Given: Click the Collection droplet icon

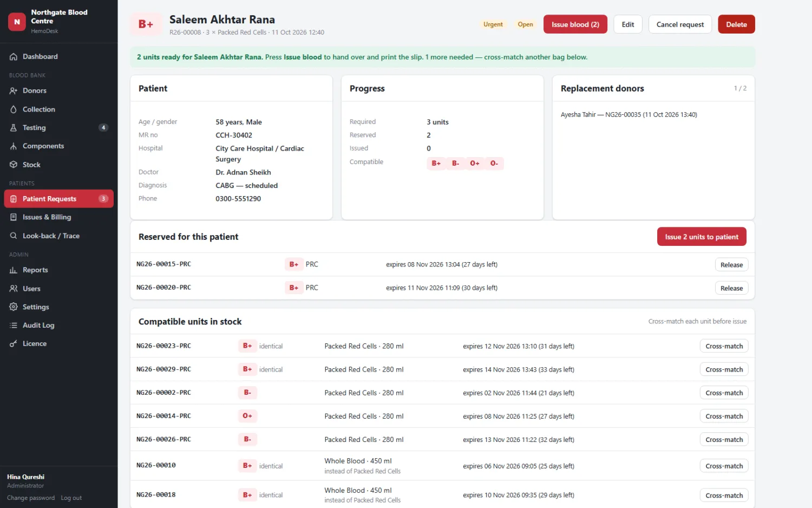Looking at the screenshot, I should 14,109.
